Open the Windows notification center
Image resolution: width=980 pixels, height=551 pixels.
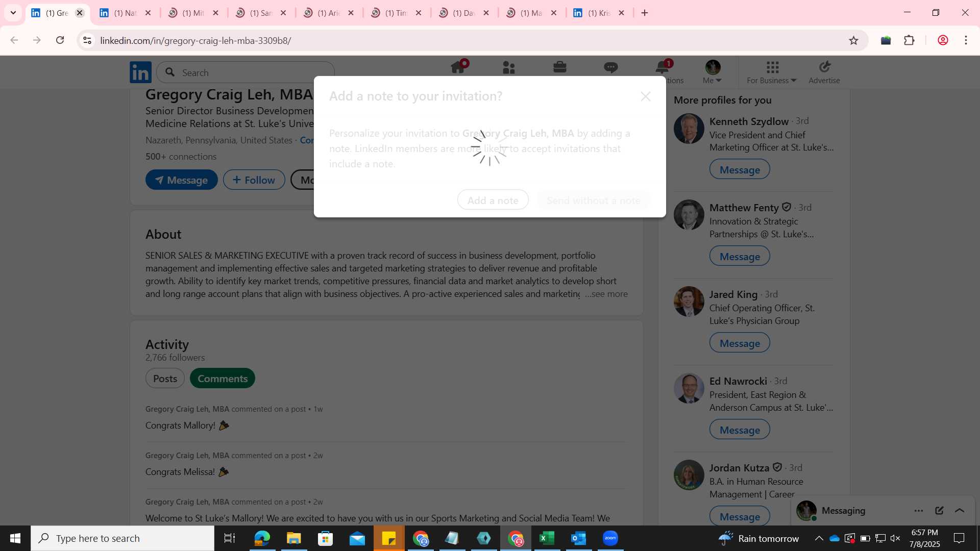[x=959, y=538]
